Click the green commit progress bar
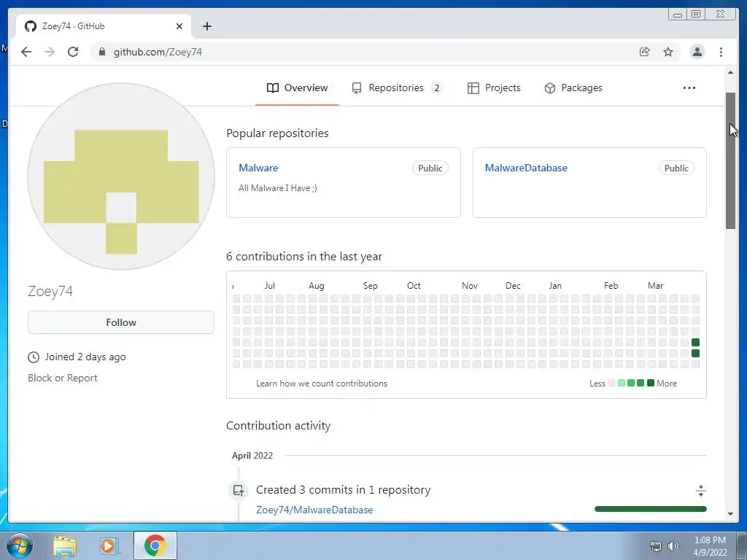This screenshot has height=560, width=747. 650,509
